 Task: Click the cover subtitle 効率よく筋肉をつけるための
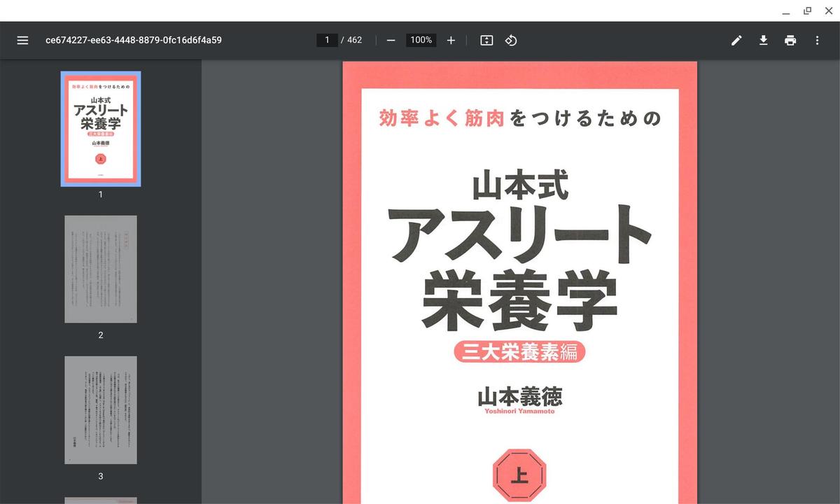[x=519, y=118]
